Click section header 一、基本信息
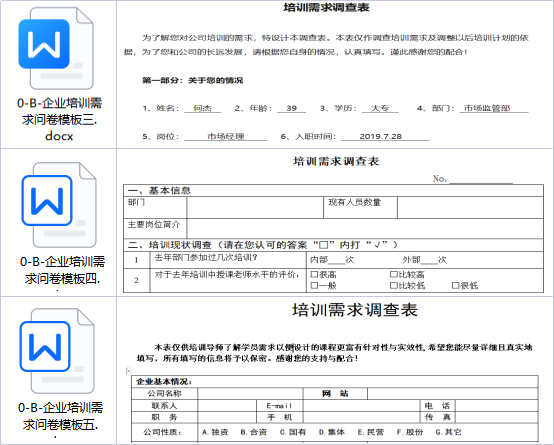Viewport: 554px width, 445px height. (159, 191)
